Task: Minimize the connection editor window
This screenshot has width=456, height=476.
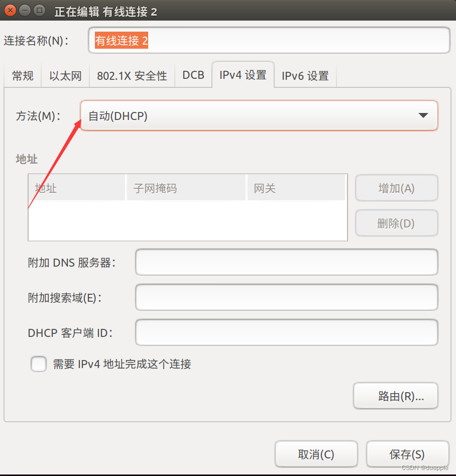Action: click(x=25, y=11)
